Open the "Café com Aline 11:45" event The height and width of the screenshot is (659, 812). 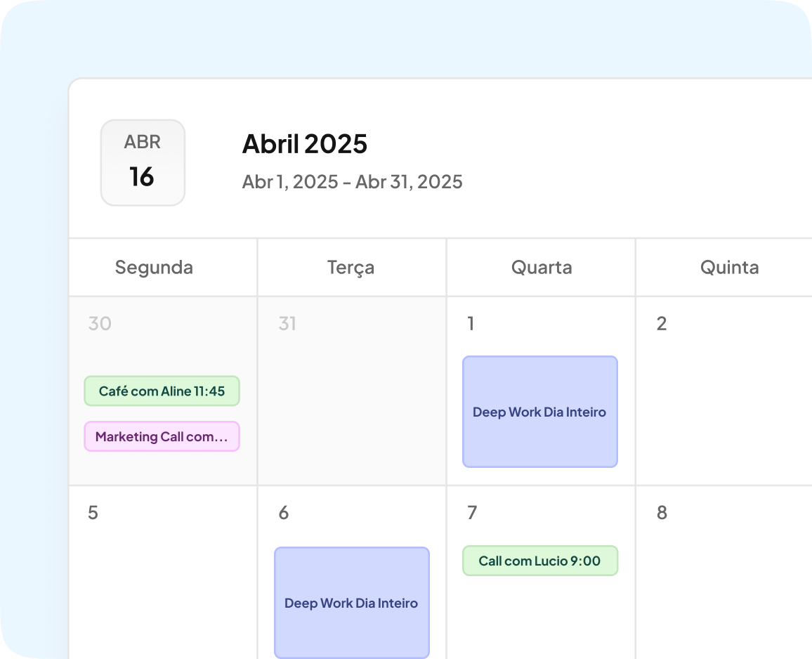(x=162, y=391)
